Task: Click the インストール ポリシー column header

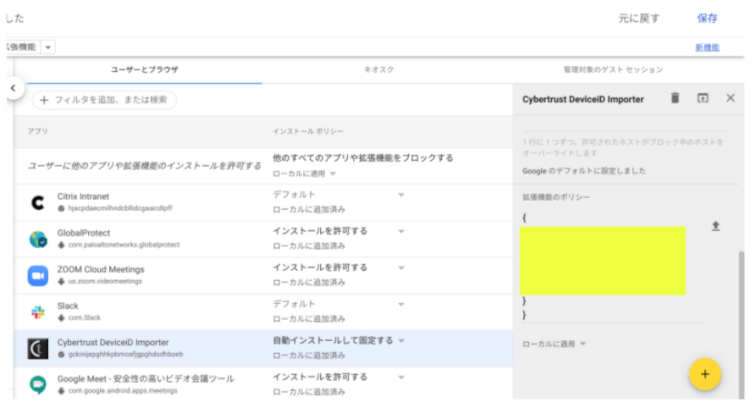Action: click(308, 131)
